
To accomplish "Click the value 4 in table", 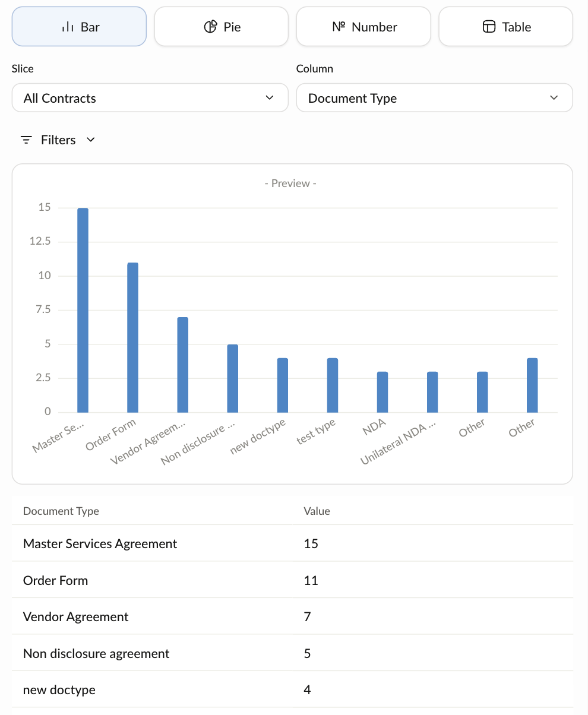I will point(307,690).
